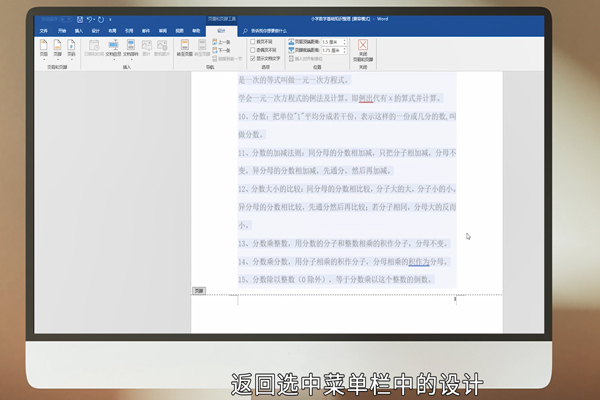Click the red-underlined word 例出
The width and height of the screenshot is (600, 400).
tap(366, 98)
